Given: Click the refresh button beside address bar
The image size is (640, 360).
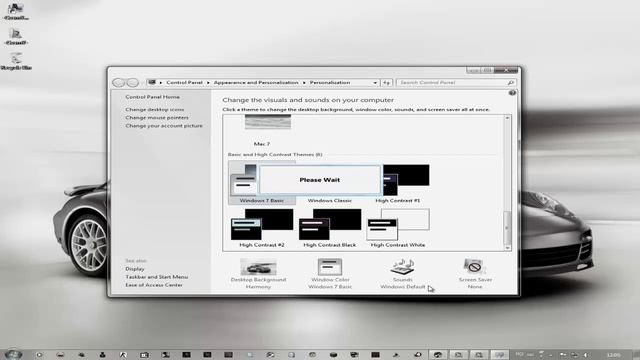Looking at the screenshot, I should pos(386,82).
